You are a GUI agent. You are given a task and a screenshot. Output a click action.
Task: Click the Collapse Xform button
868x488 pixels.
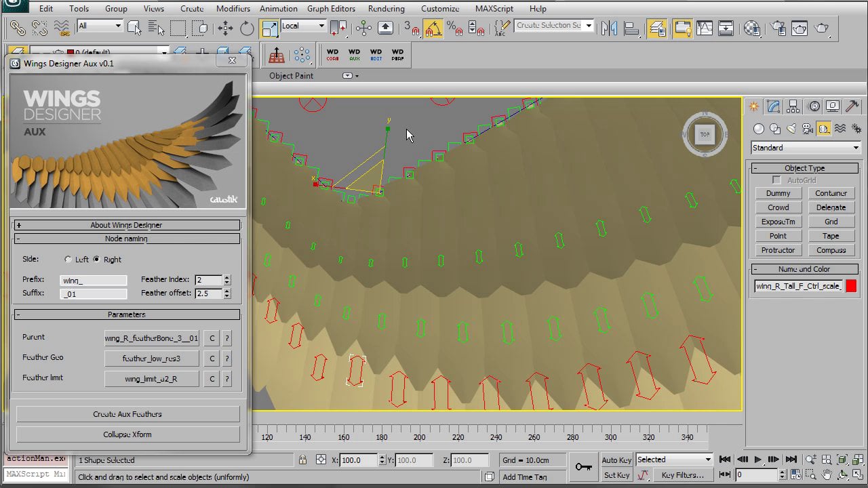click(127, 434)
